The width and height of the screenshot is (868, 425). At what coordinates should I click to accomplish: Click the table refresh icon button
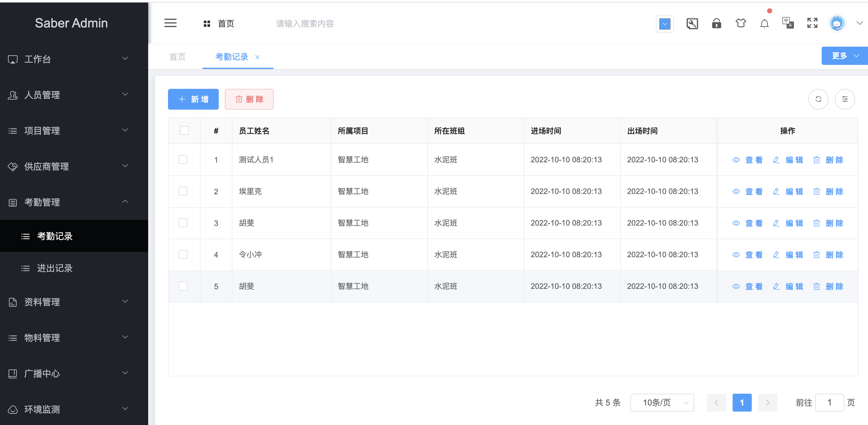coord(818,99)
